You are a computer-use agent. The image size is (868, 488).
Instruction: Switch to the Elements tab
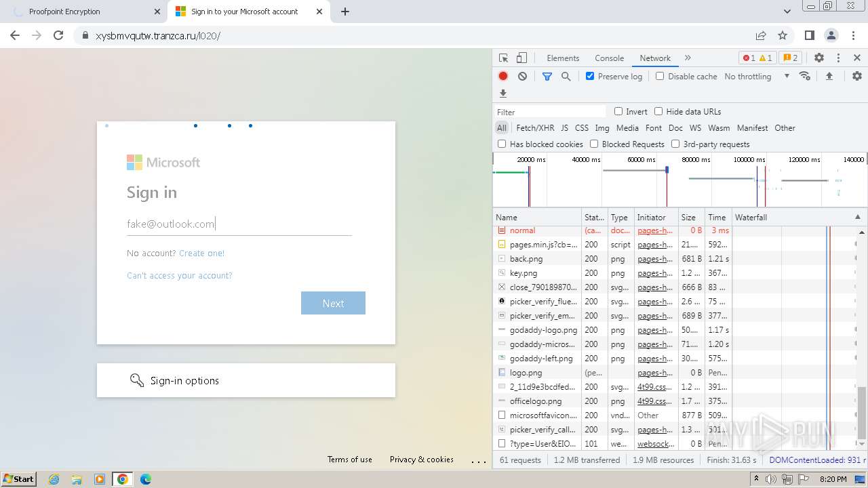point(563,58)
